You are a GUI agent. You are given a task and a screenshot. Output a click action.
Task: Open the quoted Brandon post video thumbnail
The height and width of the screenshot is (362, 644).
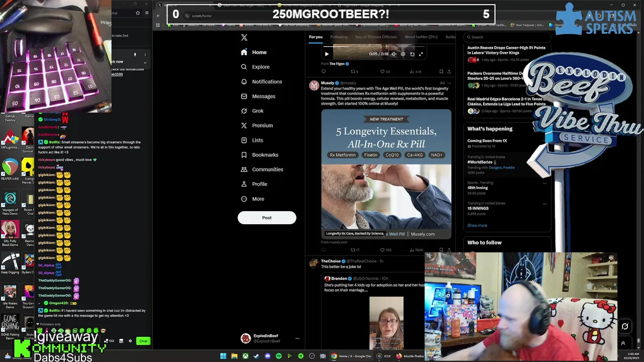(386, 323)
